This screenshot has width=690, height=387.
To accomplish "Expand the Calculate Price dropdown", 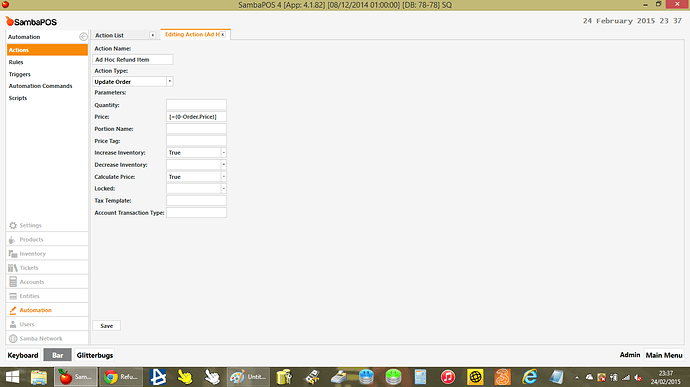I will click(x=224, y=177).
